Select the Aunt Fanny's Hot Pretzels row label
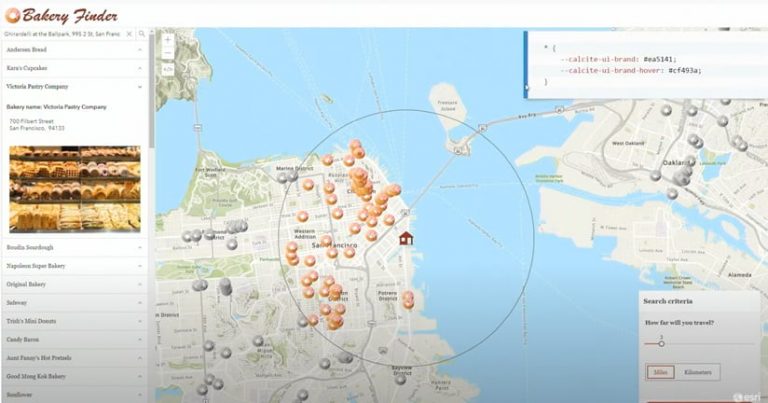768x403 pixels. pyautogui.click(x=39, y=358)
